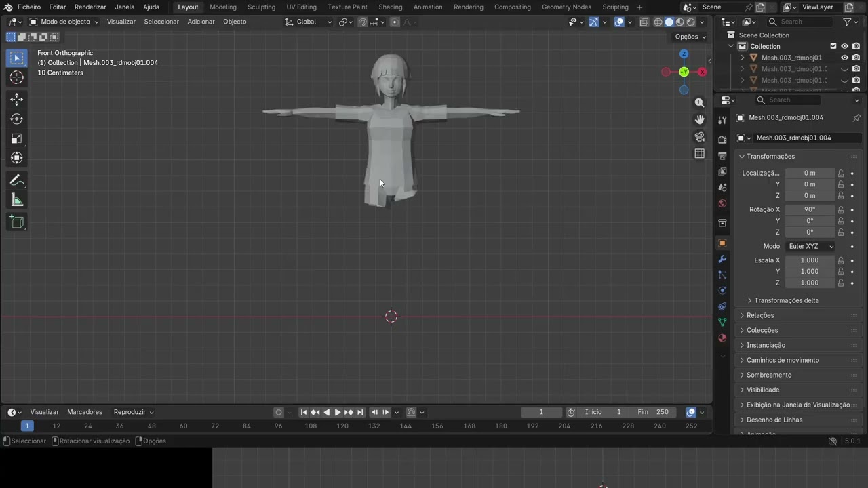Open the Global orientation dropdown
Image resolution: width=868 pixels, height=488 pixels.
coord(309,22)
